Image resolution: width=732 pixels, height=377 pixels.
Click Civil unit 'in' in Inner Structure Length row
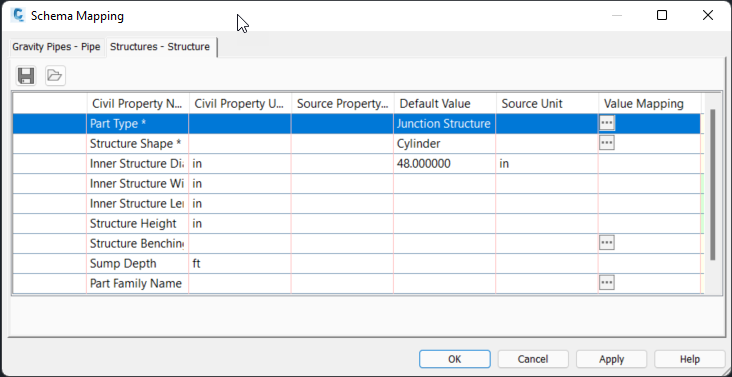pyautogui.click(x=240, y=204)
